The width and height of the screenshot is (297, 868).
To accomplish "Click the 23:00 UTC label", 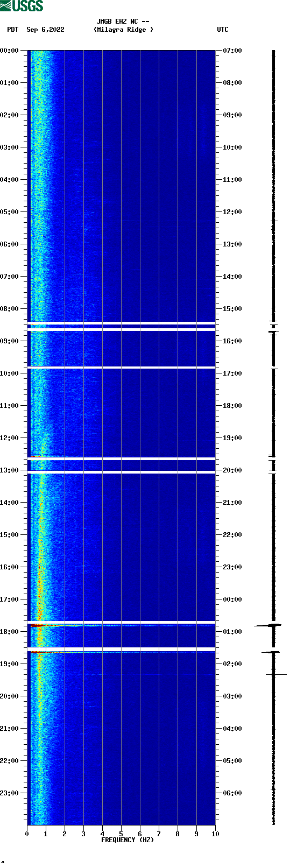I will 232,567.
